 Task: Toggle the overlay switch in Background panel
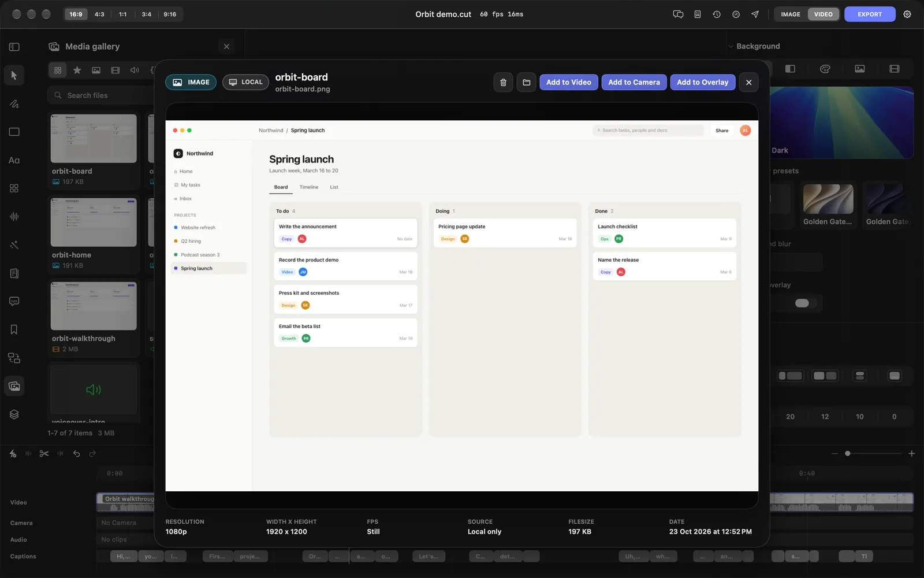tap(802, 303)
